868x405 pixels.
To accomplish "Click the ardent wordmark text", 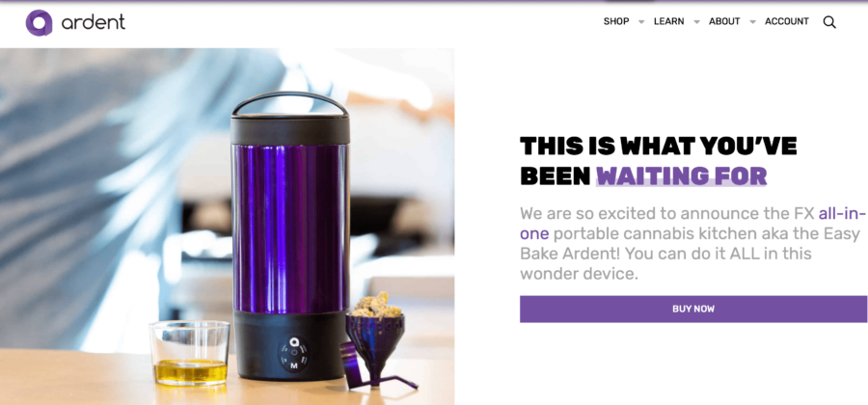I will 93,22.
